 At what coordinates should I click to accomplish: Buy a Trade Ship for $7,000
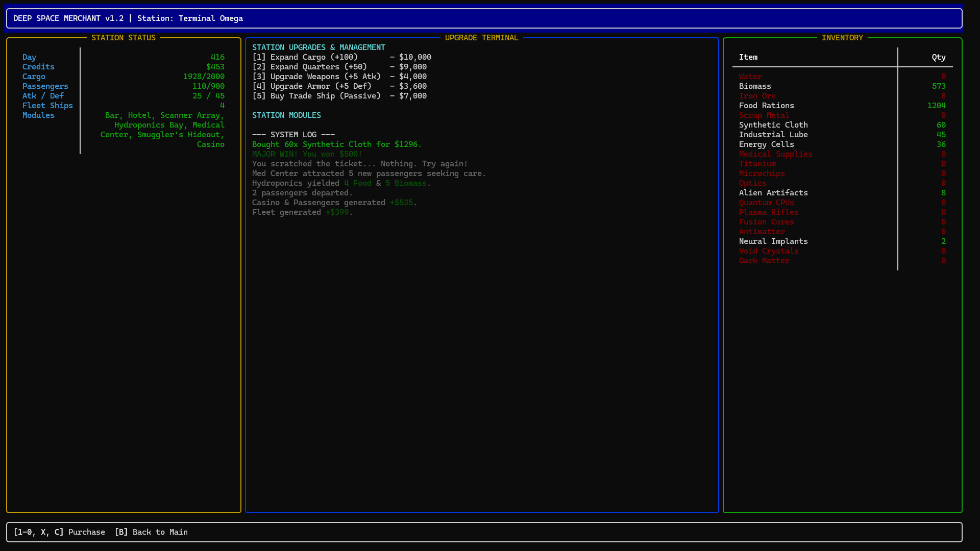click(x=339, y=96)
